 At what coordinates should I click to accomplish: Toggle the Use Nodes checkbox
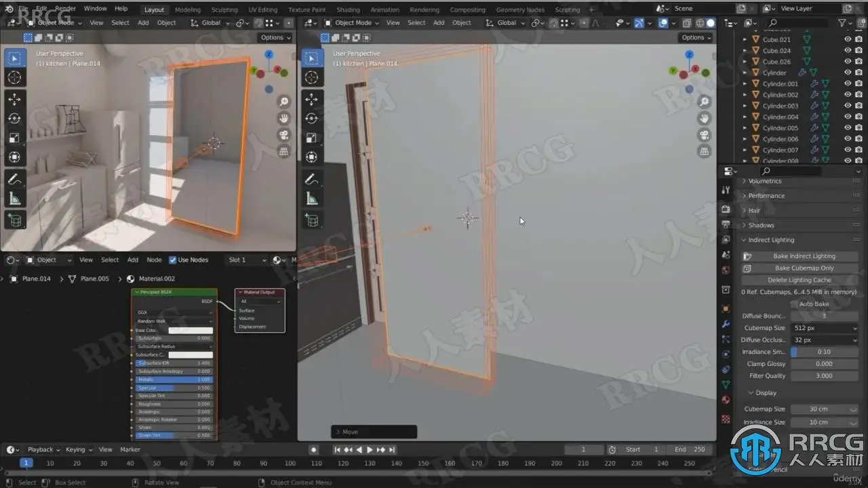[173, 260]
